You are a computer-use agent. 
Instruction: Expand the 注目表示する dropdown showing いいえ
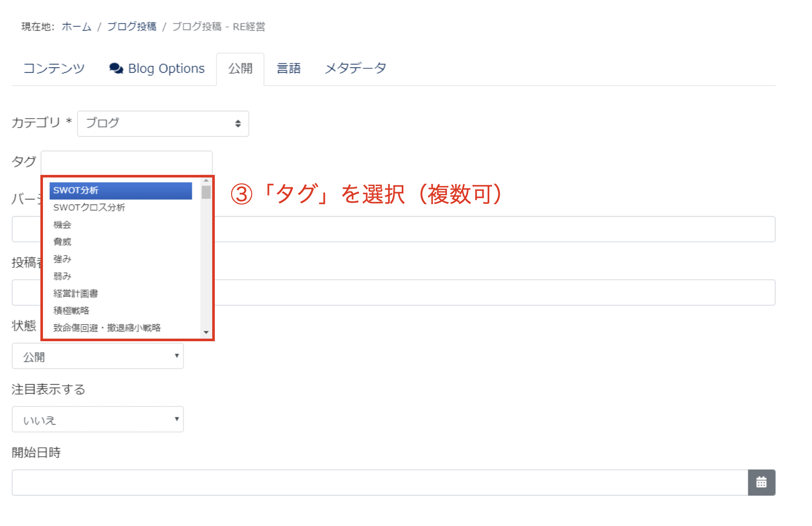[98, 419]
